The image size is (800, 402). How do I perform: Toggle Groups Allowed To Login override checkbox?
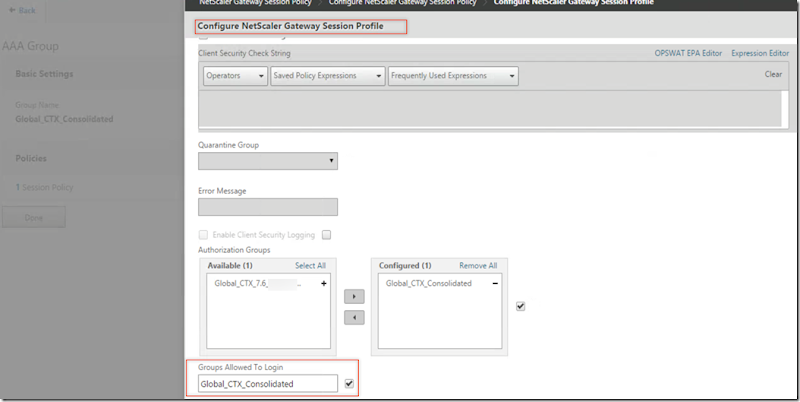(x=349, y=384)
